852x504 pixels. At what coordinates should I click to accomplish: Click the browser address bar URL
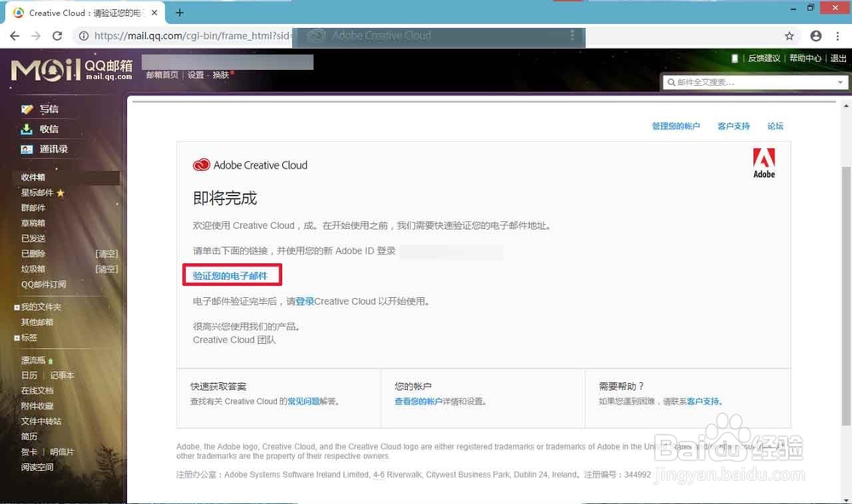pyautogui.click(x=191, y=36)
